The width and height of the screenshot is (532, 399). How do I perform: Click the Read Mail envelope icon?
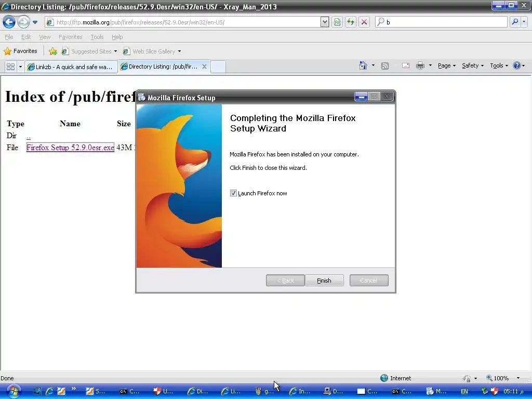coord(405,65)
